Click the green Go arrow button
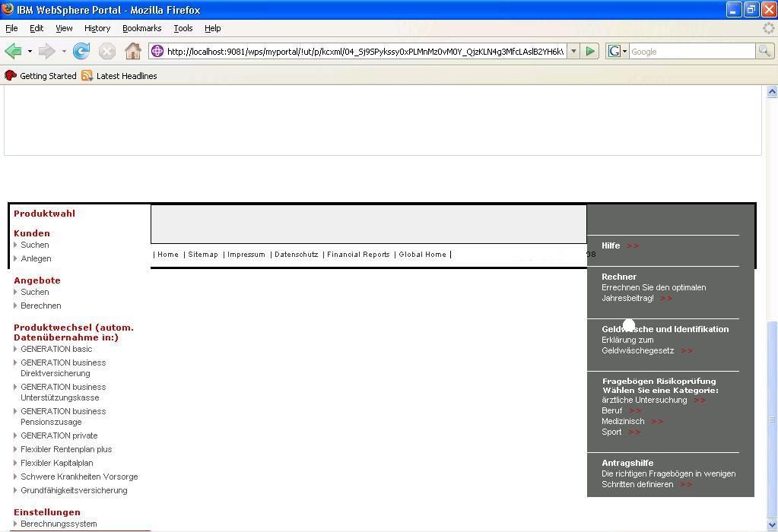This screenshot has height=532, width=778. pos(590,52)
